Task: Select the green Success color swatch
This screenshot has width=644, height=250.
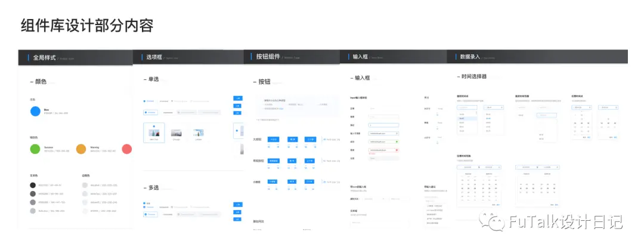Action: [x=35, y=149]
